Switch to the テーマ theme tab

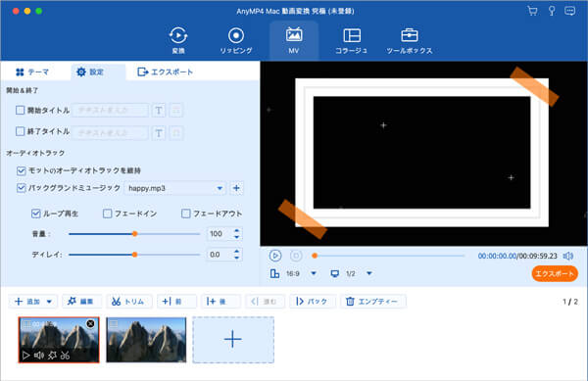click(x=32, y=71)
